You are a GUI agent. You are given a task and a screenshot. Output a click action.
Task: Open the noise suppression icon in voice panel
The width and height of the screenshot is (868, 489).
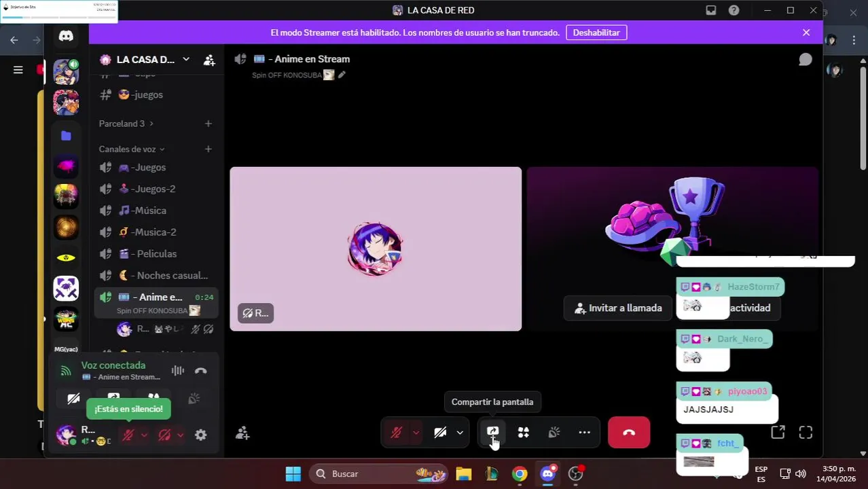(177, 370)
